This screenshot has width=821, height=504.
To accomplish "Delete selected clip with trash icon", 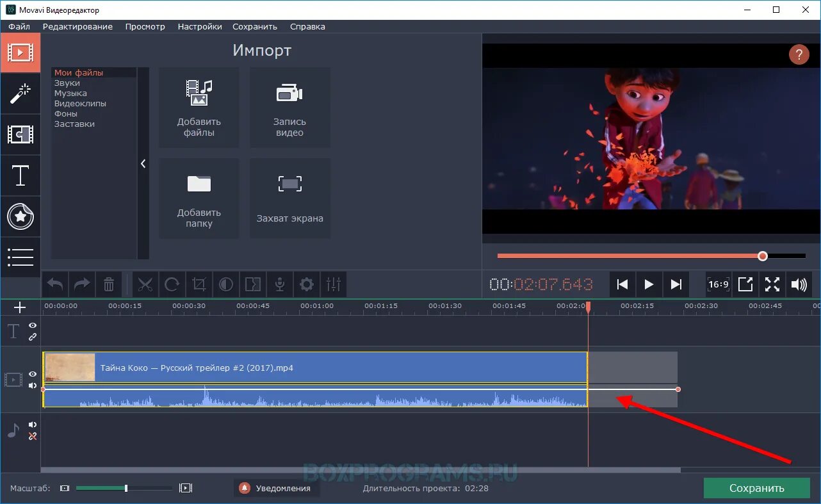I will 109,284.
